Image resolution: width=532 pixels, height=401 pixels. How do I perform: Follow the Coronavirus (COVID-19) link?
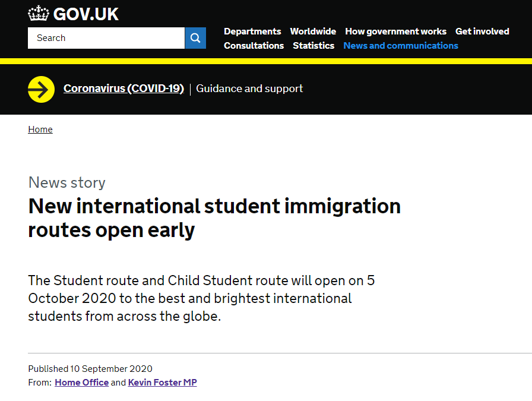pyautogui.click(x=124, y=89)
